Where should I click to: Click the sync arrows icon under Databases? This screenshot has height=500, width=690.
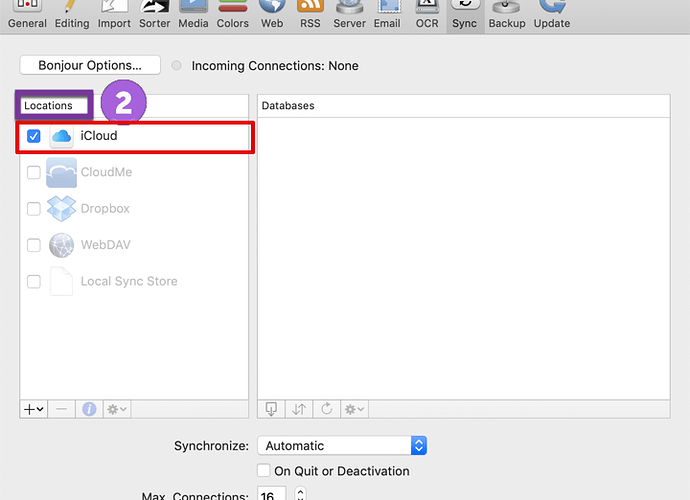click(x=299, y=409)
